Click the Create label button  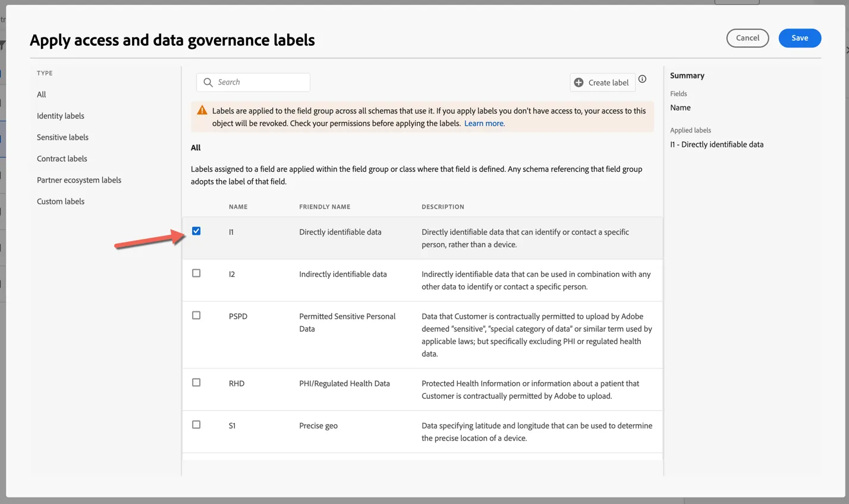click(602, 83)
